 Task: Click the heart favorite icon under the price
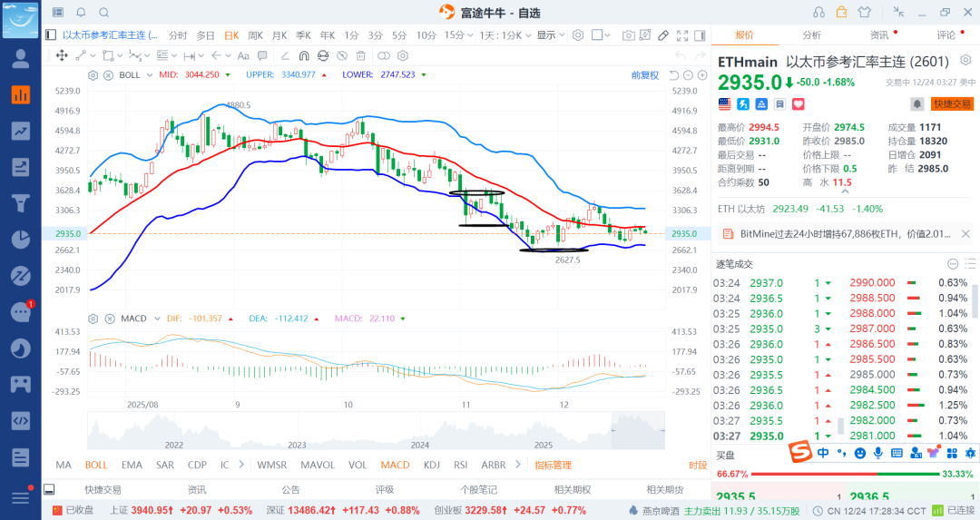(799, 103)
